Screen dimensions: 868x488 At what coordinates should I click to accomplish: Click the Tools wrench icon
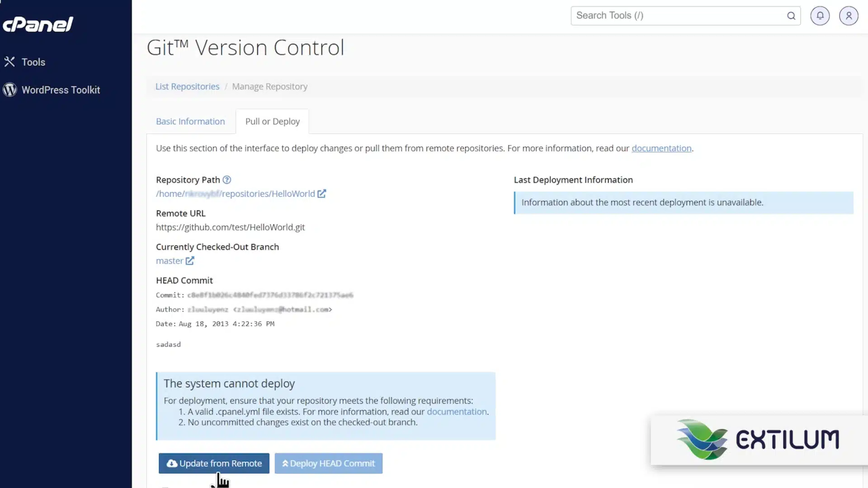coord(9,62)
